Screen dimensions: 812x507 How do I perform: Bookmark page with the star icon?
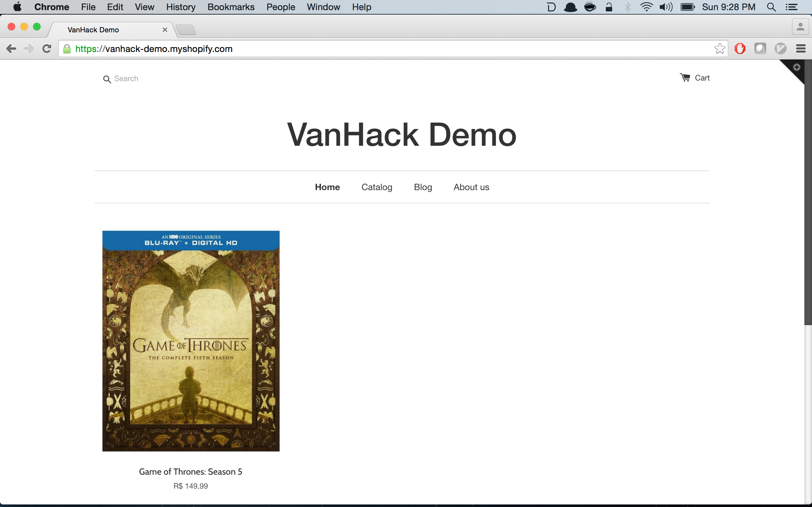pyautogui.click(x=719, y=48)
